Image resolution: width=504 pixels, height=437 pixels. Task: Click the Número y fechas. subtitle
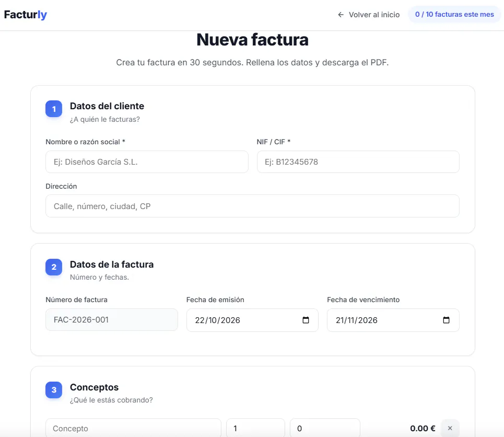pyautogui.click(x=99, y=277)
